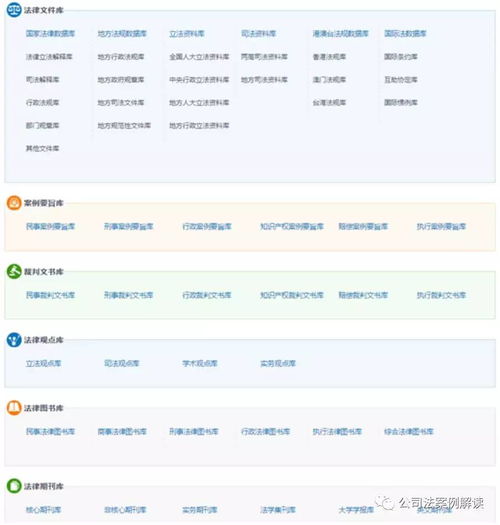
Task: Open 大学学报库
Action: pyautogui.click(x=356, y=510)
